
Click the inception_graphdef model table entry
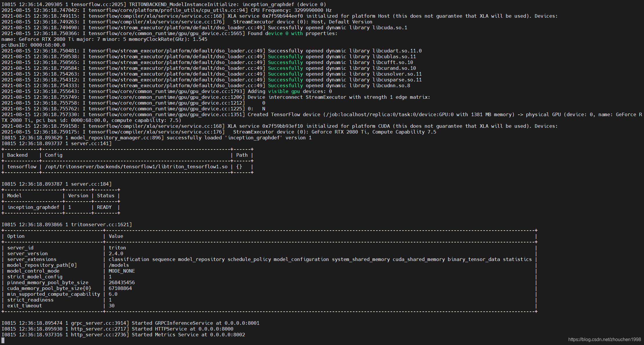(x=33, y=207)
